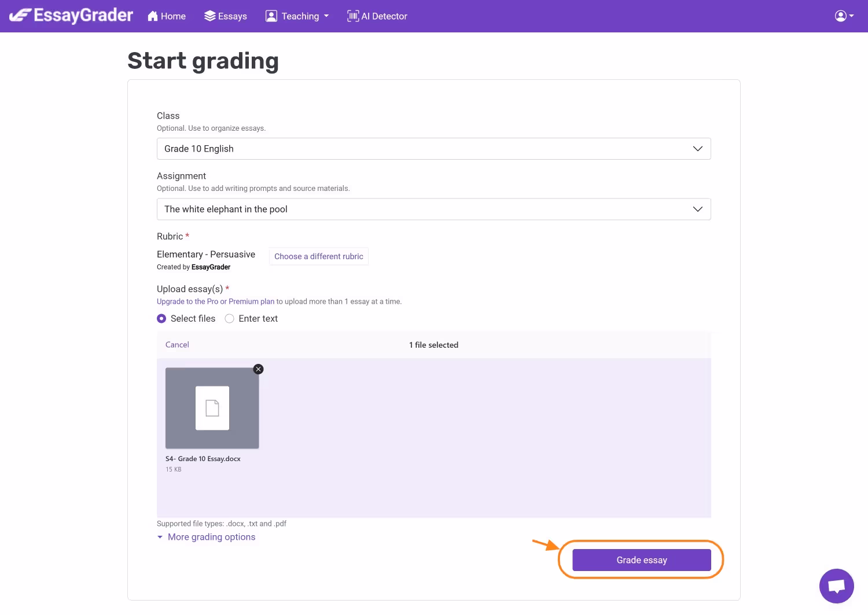The image size is (868, 615).
Task: Click the 15 KB file size label
Action: tap(174, 469)
